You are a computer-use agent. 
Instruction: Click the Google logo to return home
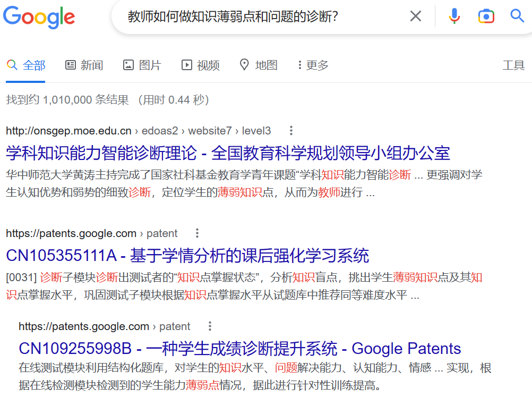coord(39,17)
